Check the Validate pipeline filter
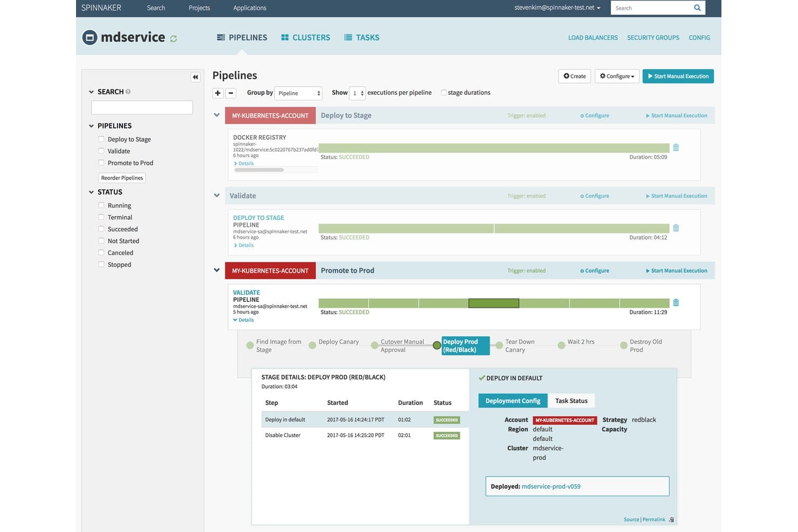 (101, 151)
